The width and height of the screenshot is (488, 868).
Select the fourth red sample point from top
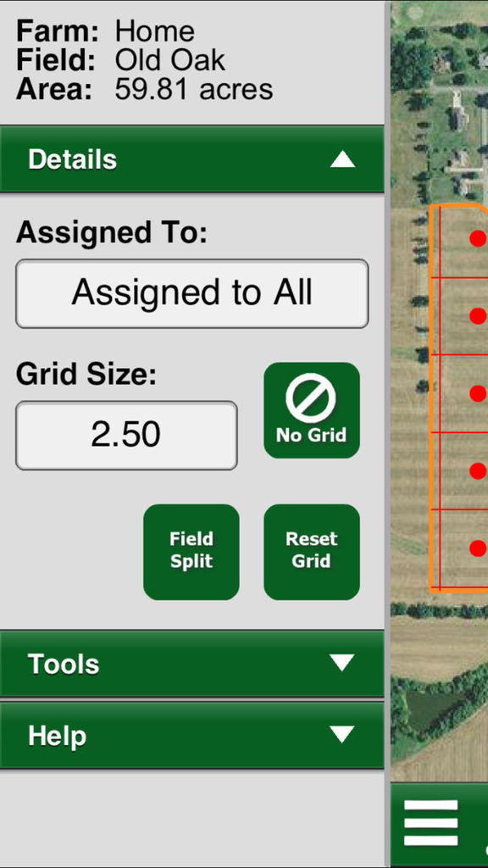point(478,470)
